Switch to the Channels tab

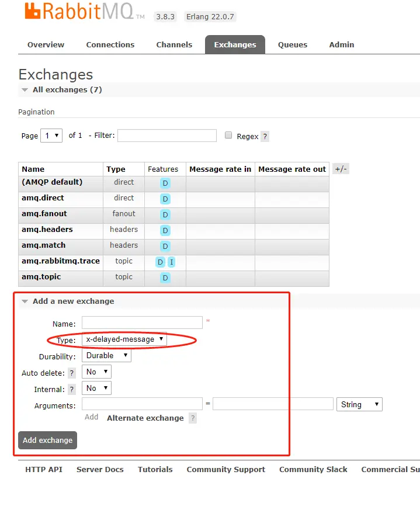(174, 45)
